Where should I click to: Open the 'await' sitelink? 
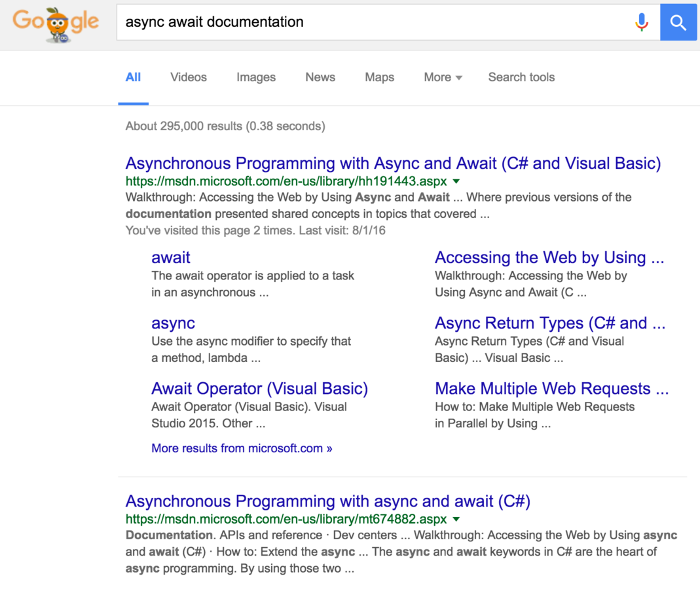[x=170, y=257]
